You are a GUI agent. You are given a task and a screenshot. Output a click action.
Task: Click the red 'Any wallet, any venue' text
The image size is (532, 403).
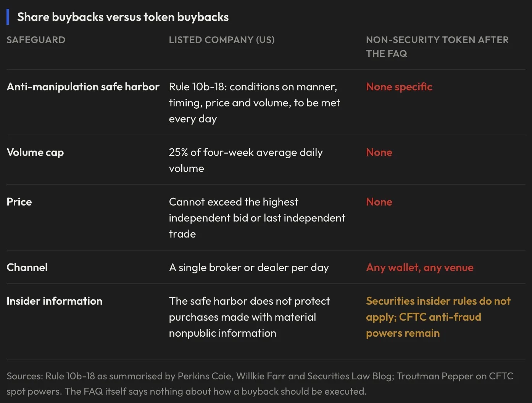420,268
